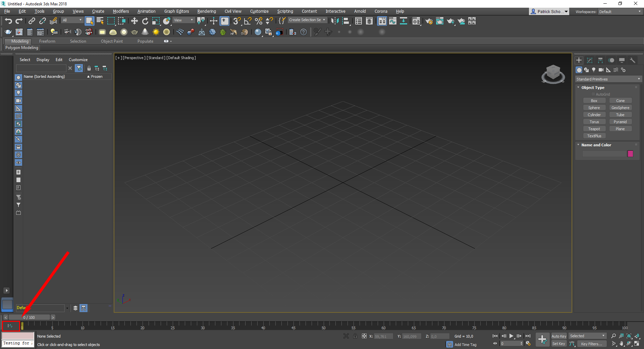
Task: Open the Key Filters dialog
Action: tap(591, 344)
